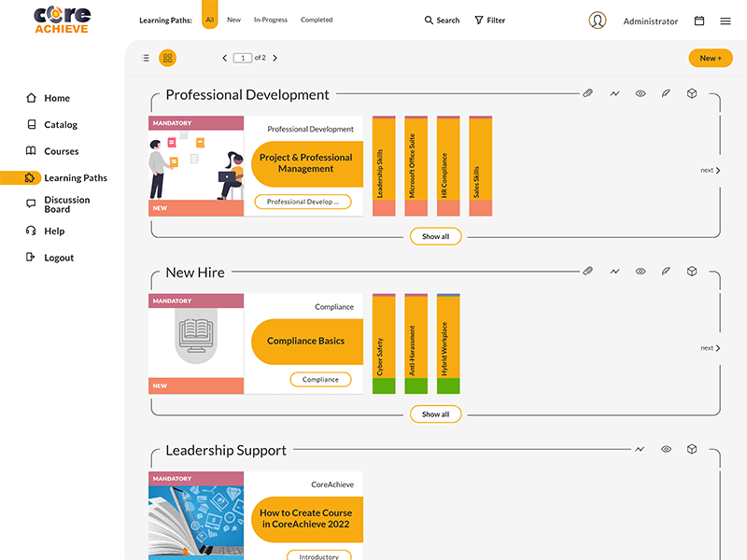Click the cube icon in Leadership Support row
This screenshot has width=747, height=560.
tap(692, 449)
